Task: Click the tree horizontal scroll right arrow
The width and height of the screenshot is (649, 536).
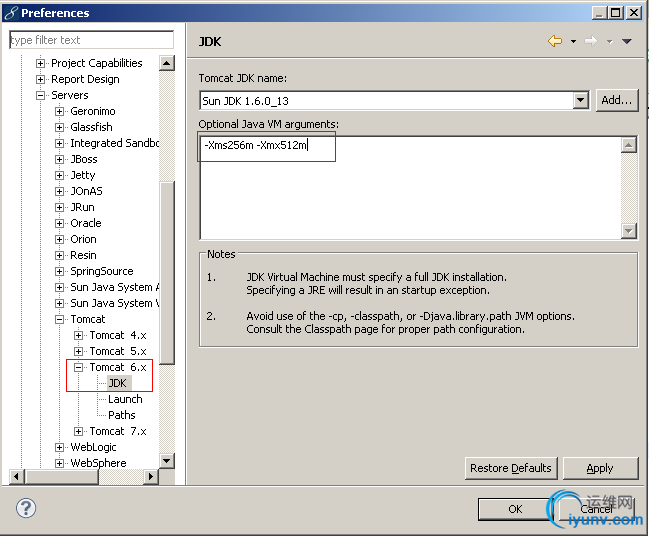Action: (151, 476)
